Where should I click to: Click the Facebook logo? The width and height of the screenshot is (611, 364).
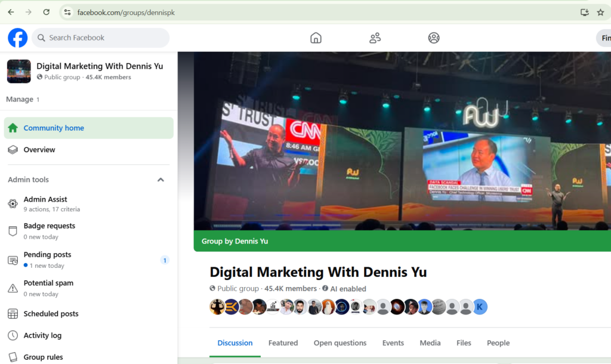click(17, 38)
